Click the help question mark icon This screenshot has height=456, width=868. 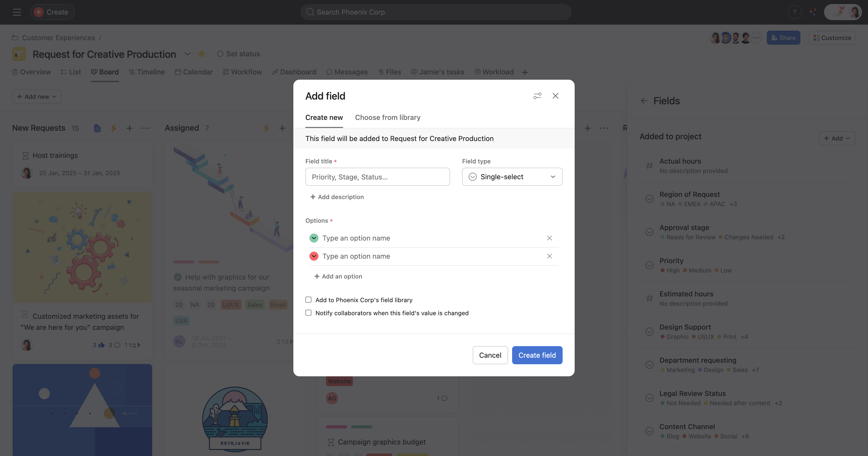[x=795, y=12]
